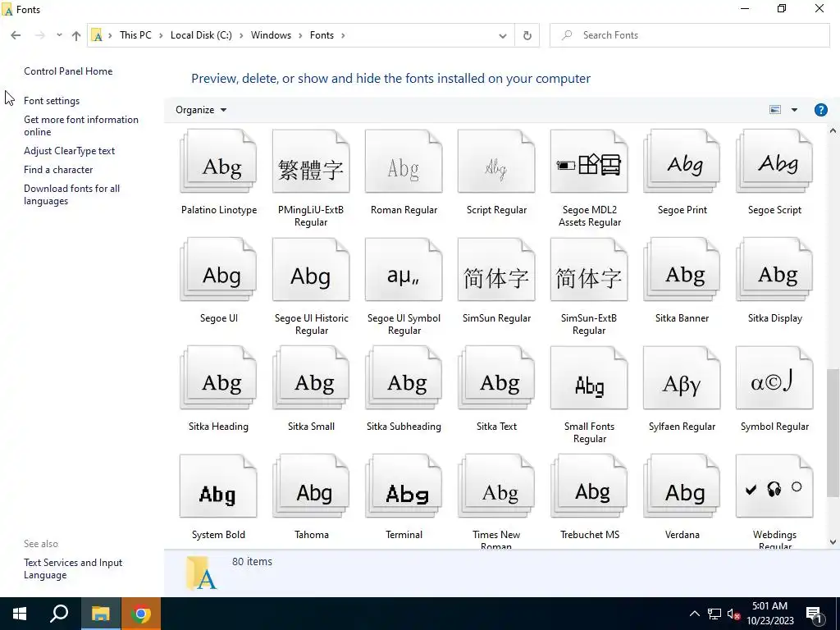Select the Sitka Subheading font icon
Image resolution: width=840 pixels, height=630 pixels.
pyautogui.click(x=404, y=377)
